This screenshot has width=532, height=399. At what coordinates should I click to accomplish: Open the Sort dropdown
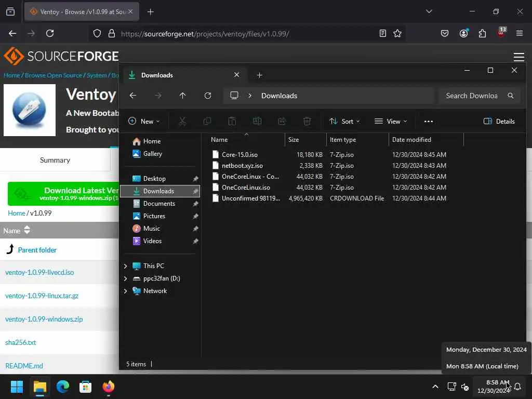coord(344,121)
